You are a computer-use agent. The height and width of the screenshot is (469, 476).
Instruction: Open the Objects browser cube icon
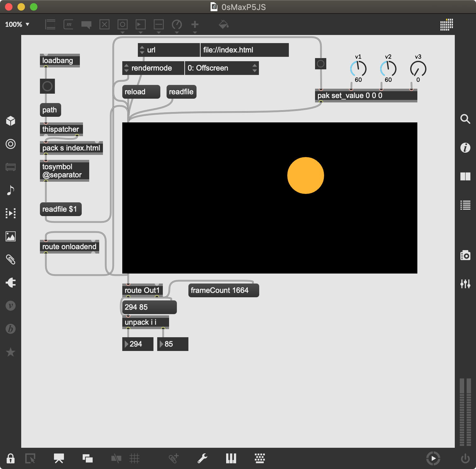11,121
